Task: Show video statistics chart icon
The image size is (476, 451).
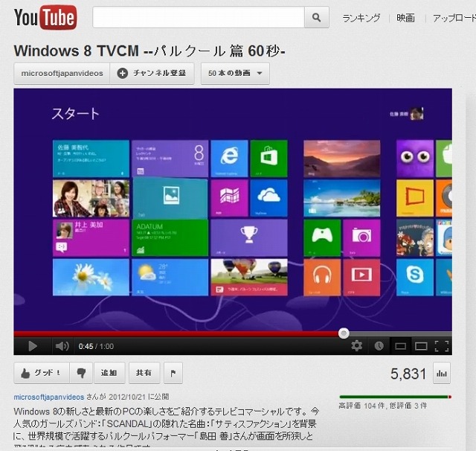Action: 442,374
